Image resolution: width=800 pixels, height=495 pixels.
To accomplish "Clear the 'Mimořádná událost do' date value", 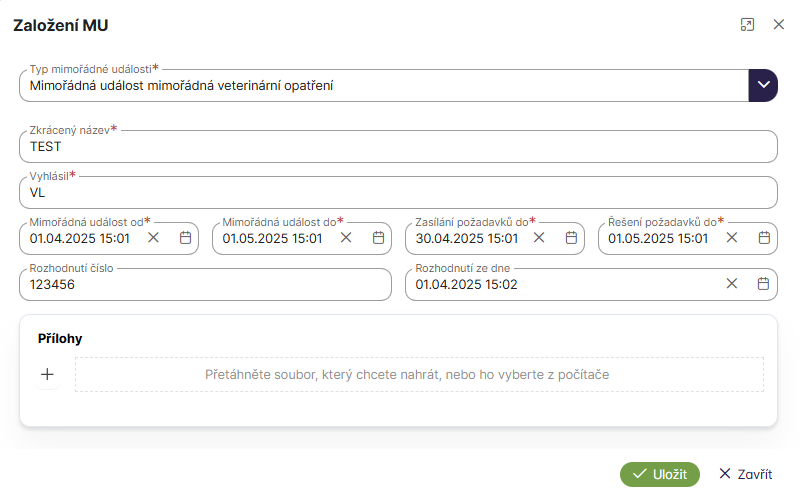I will [x=346, y=238].
